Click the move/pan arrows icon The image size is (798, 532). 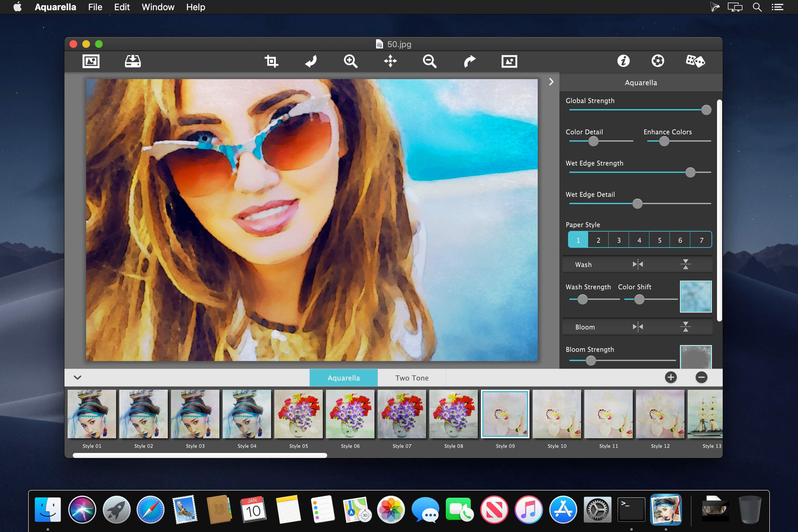coord(390,62)
